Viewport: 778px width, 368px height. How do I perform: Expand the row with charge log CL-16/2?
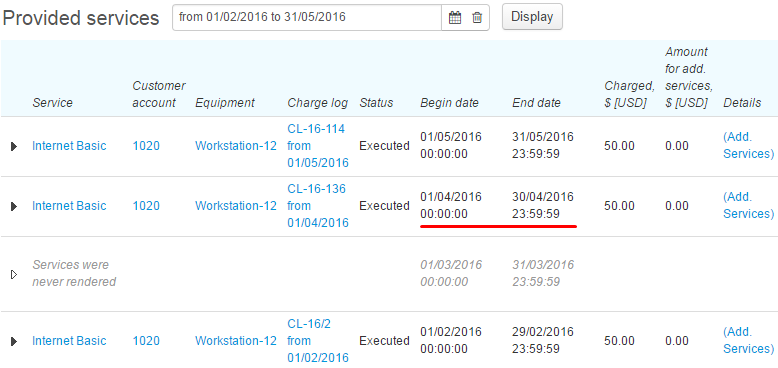point(14,341)
